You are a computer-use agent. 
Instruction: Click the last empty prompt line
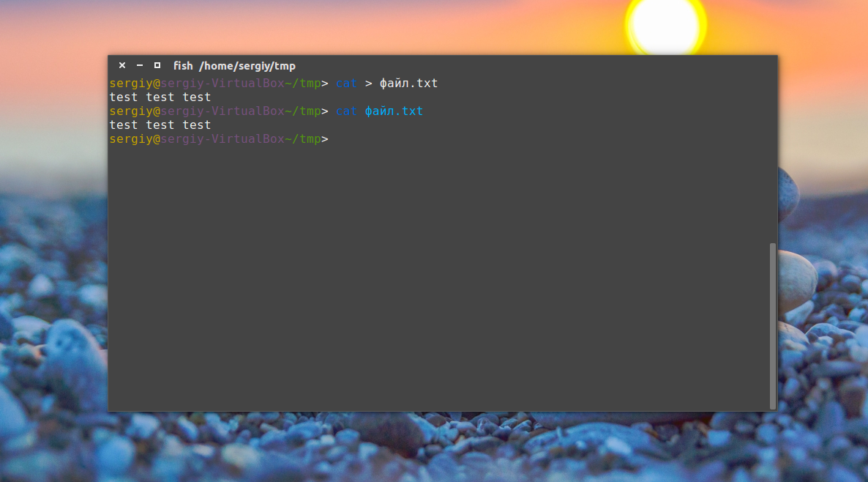(x=219, y=139)
